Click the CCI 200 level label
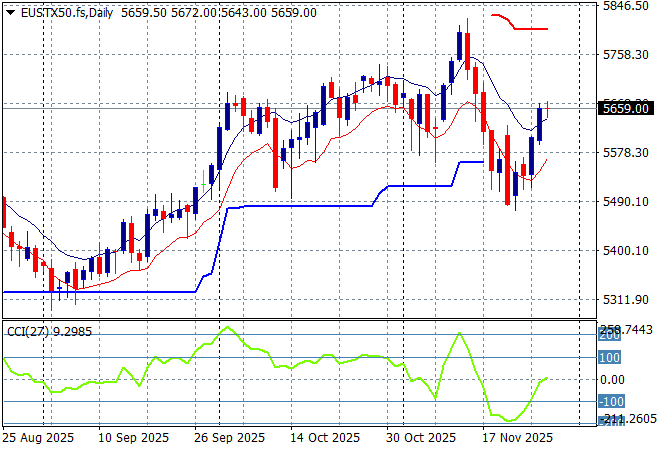660x450 pixels. click(x=609, y=336)
